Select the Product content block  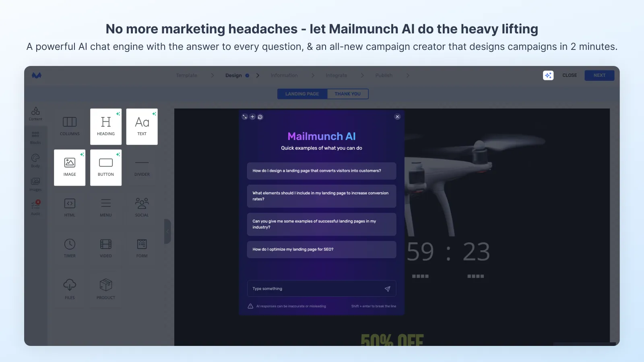(106, 290)
